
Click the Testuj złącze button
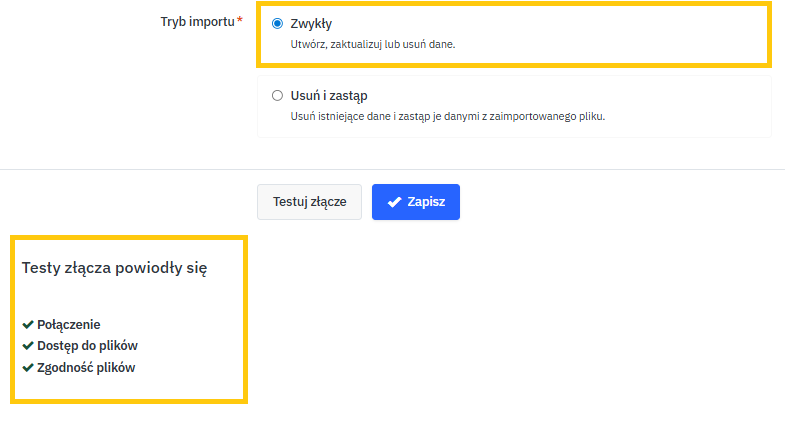click(309, 201)
